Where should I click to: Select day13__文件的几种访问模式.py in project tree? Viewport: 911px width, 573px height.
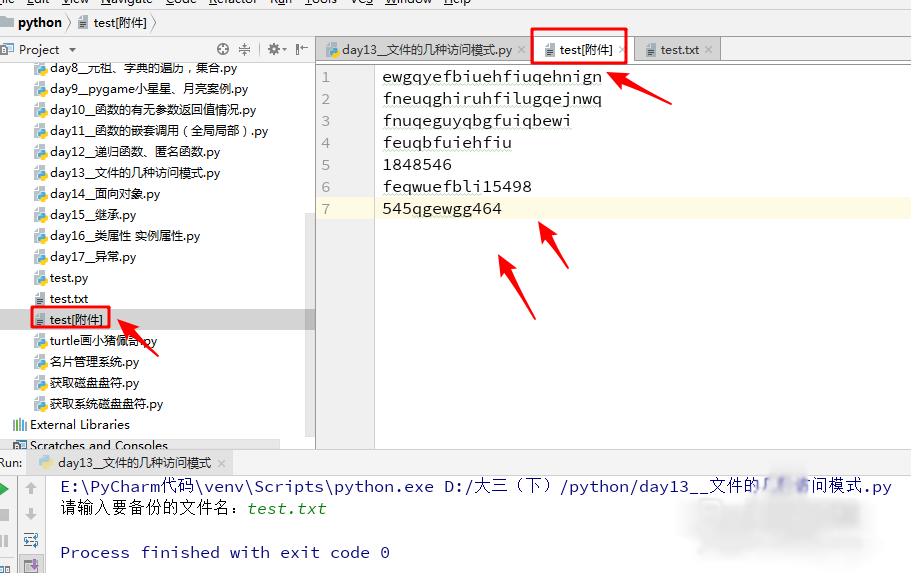135,173
